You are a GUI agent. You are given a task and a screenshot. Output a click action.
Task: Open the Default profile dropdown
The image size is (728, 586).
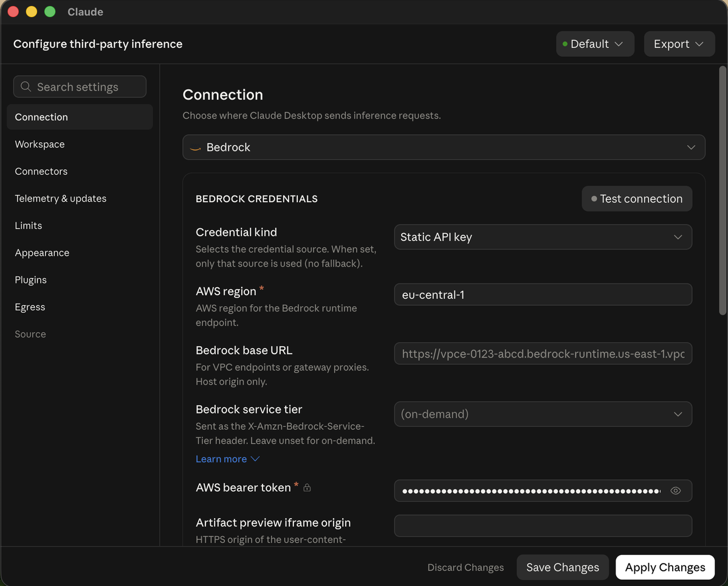pyautogui.click(x=595, y=44)
